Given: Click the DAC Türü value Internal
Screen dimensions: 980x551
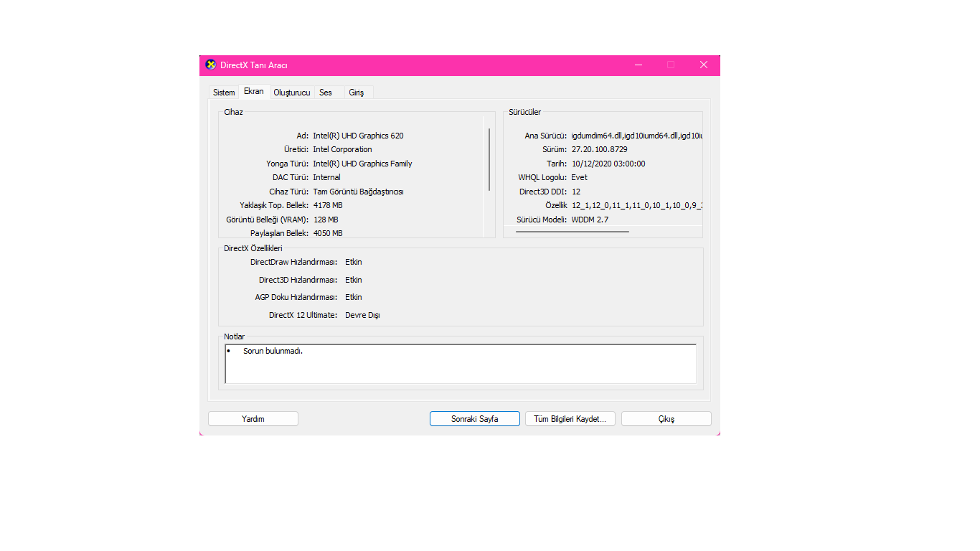Looking at the screenshot, I should click(x=326, y=177).
